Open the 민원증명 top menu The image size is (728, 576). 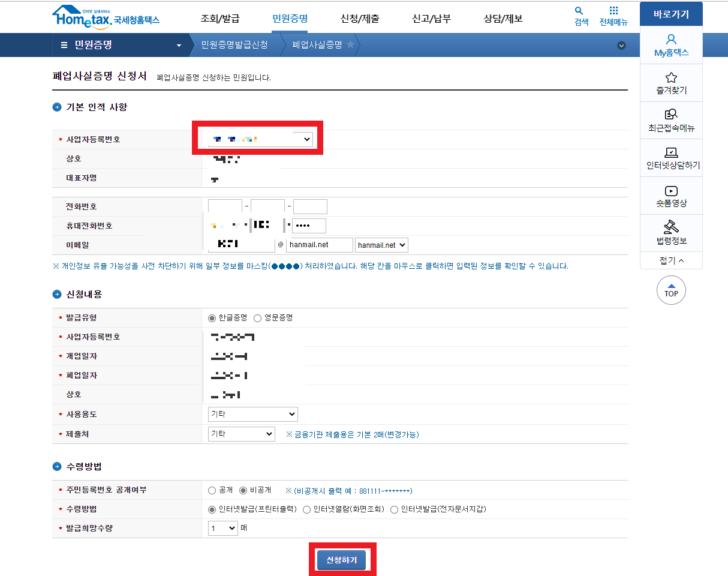(290, 19)
